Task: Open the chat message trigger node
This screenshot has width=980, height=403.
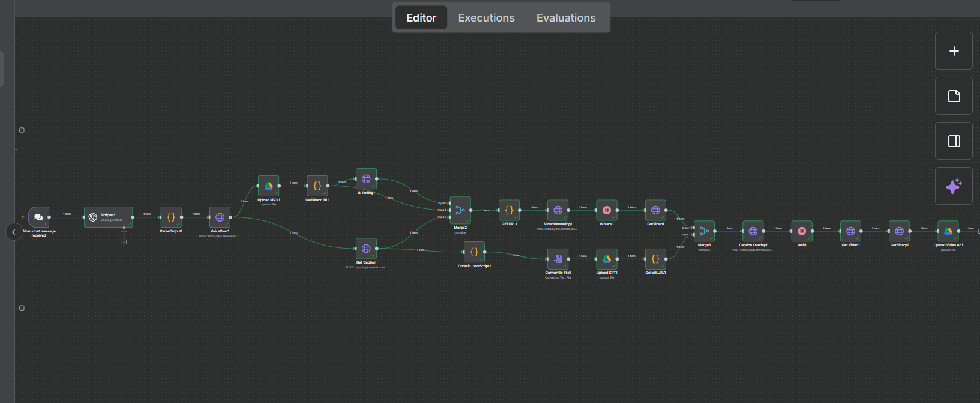Action: point(38,217)
